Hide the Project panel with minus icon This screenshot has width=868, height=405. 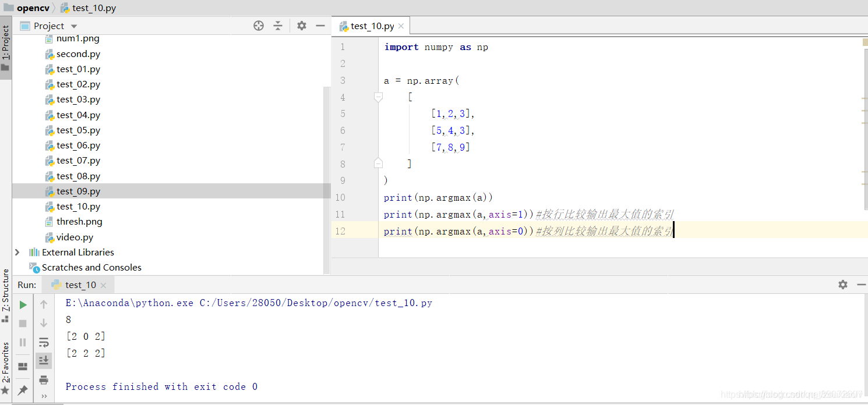tap(320, 26)
